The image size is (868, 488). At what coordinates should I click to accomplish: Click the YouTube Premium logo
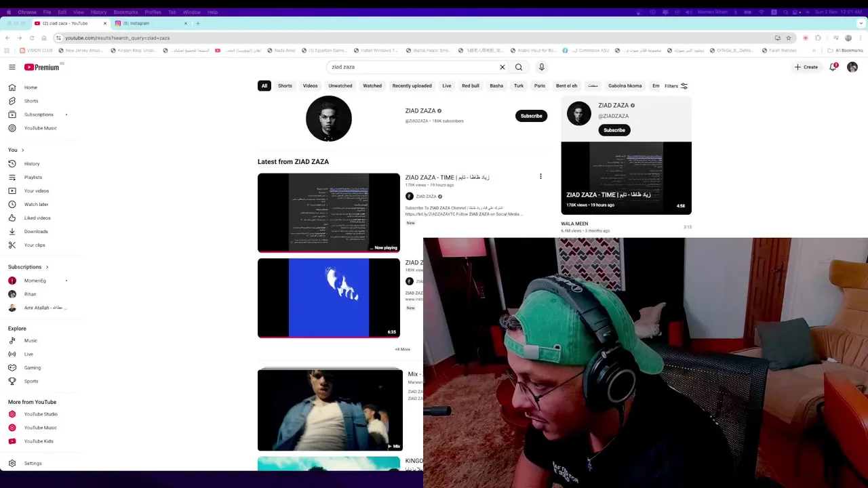tap(43, 67)
